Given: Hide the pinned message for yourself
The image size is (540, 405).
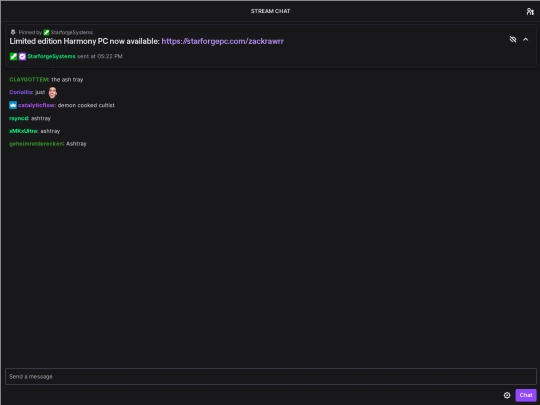Looking at the screenshot, I should click(x=513, y=39).
